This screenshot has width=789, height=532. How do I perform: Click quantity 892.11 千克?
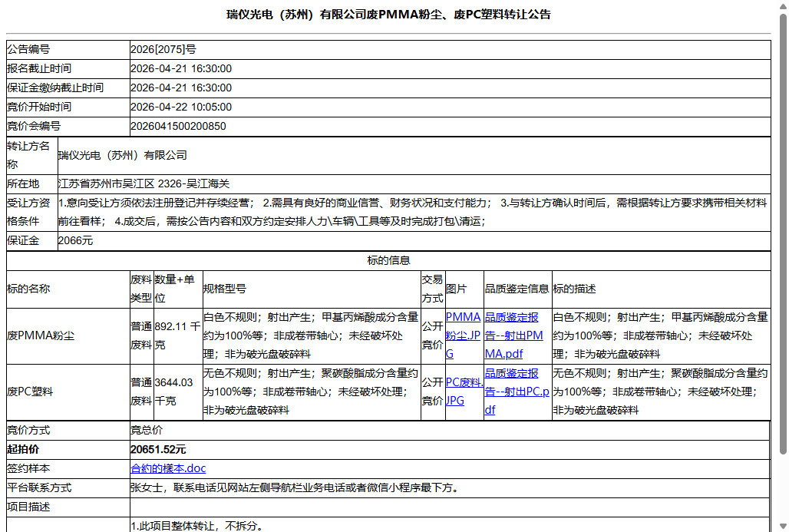pos(177,335)
